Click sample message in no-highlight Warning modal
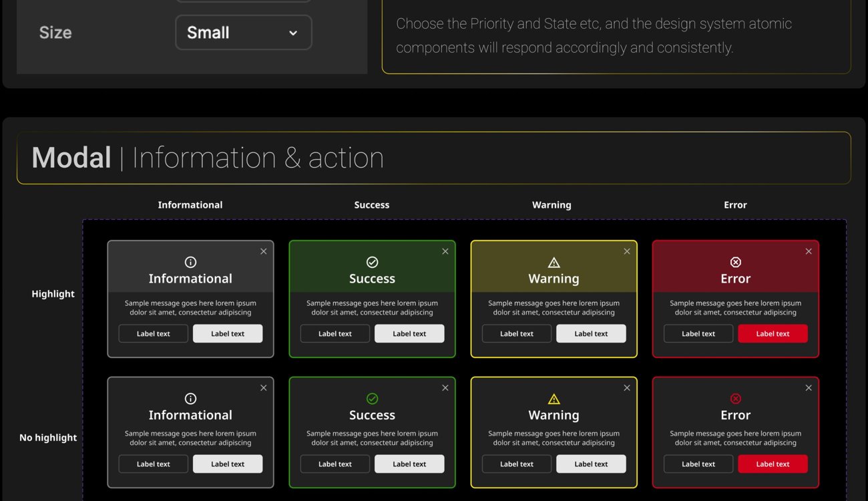This screenshot has width=868, height=501. click(x=554, y=438)
